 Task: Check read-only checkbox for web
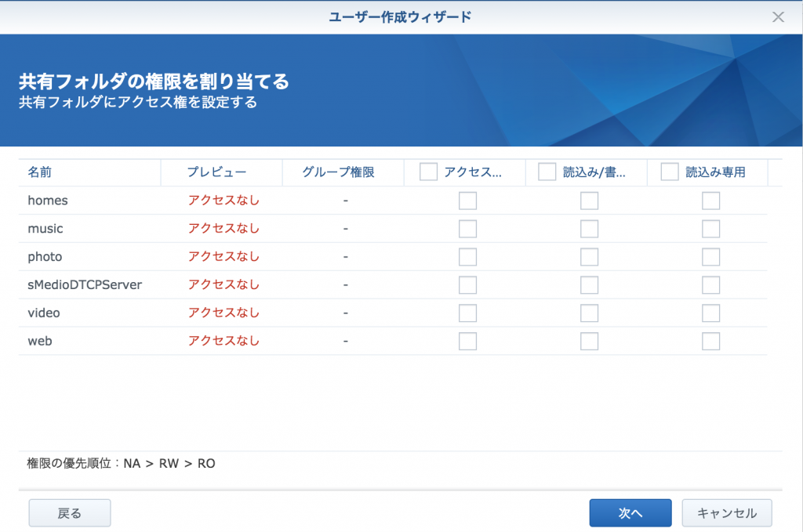710,341
